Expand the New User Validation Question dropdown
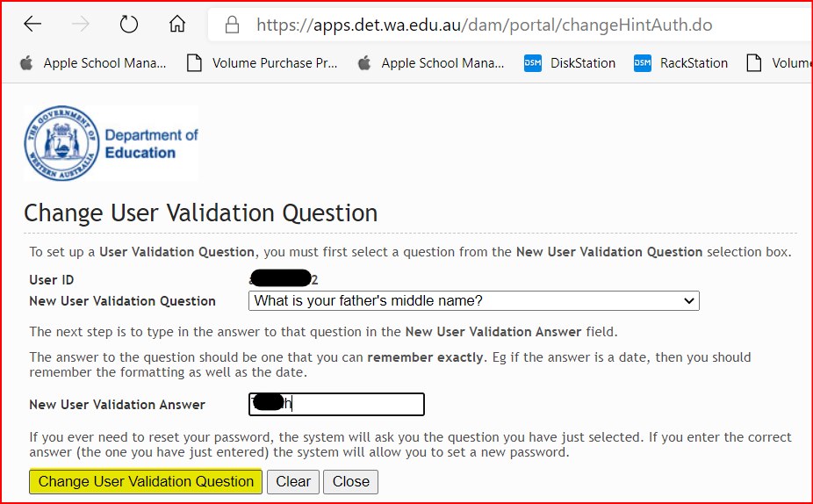Viewport: 813px width, 504px height. coord(474,301)
